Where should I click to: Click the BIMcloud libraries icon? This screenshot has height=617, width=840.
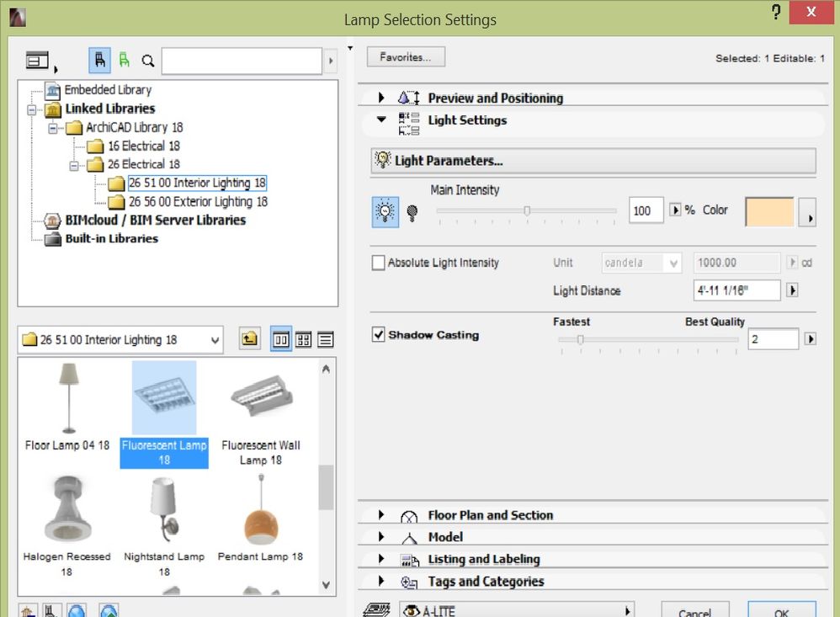click(52, 221)
